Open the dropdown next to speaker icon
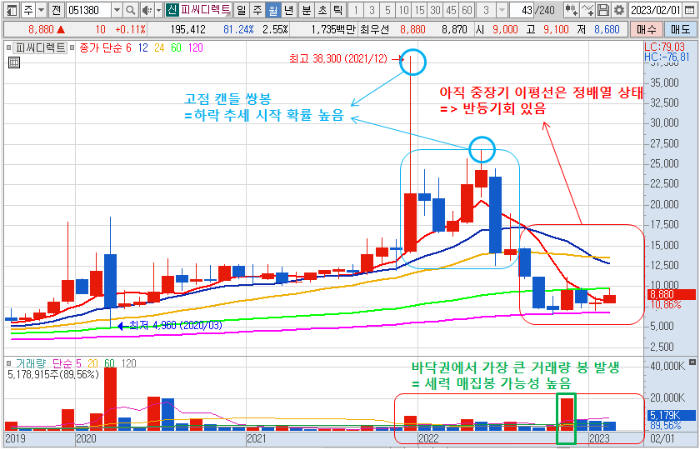700x449 pixels. click(x=158, y=10)
